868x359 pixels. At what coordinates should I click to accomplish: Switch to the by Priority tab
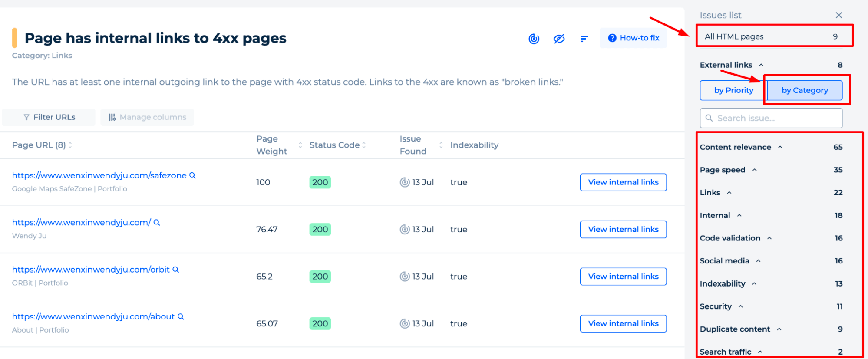(x=733, y=90)
